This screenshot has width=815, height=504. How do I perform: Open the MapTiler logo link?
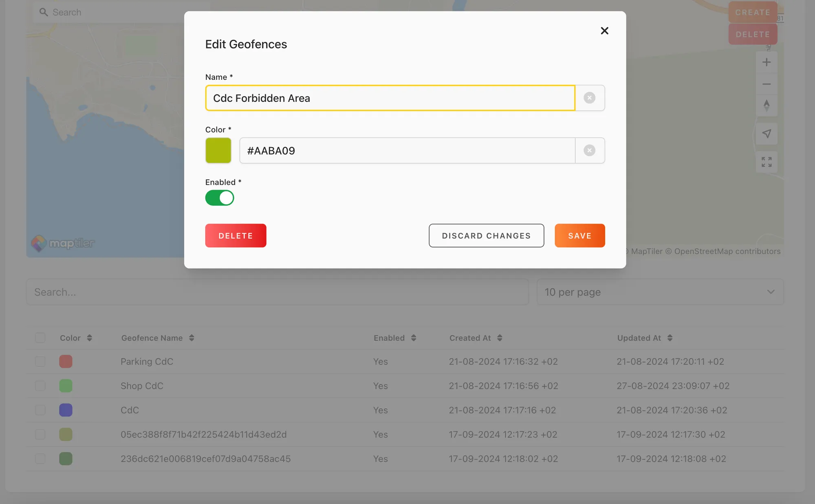(x=63, y=243)
